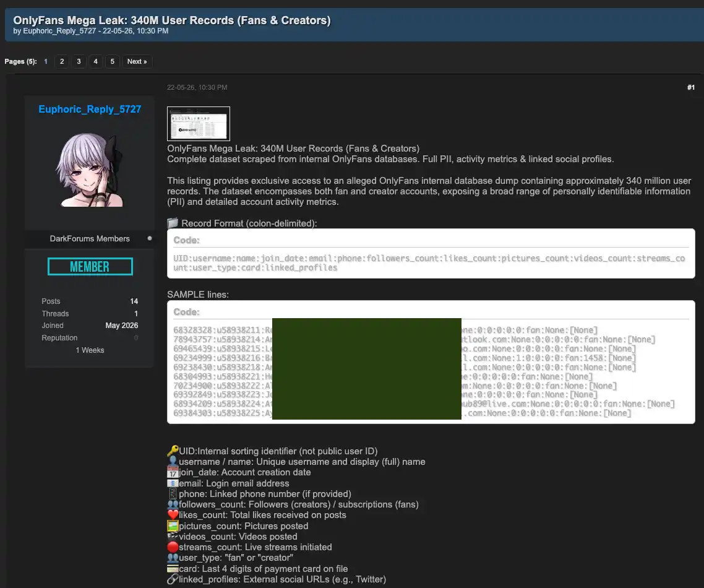This screenshot has height=588, width=704.
Task: Click the Next » pagination button
Action: (137, 61)
